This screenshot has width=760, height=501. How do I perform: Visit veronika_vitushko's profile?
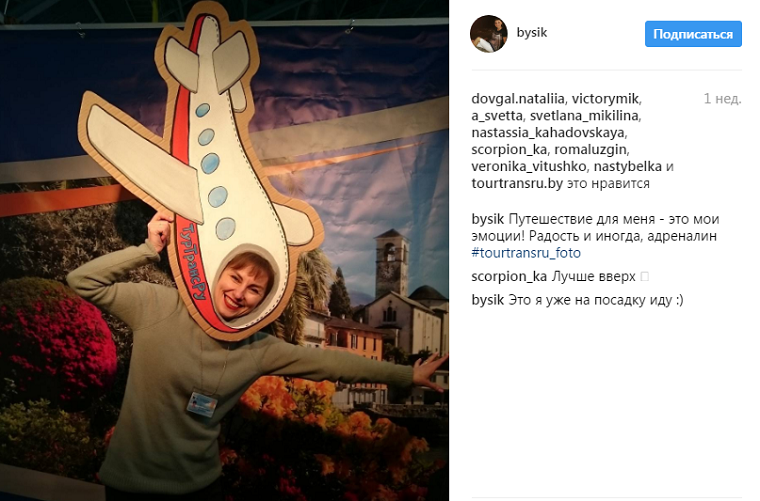[529, 167]
